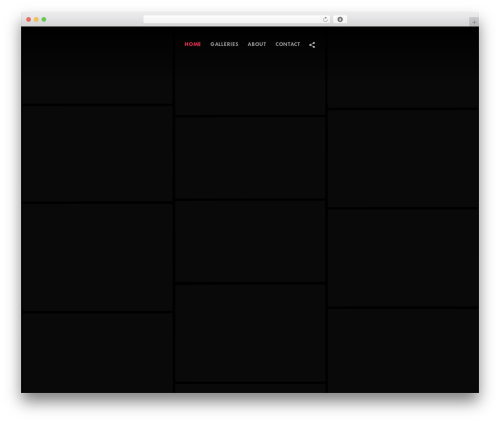
Task: Close the window with red button
Action: point(29,19)
